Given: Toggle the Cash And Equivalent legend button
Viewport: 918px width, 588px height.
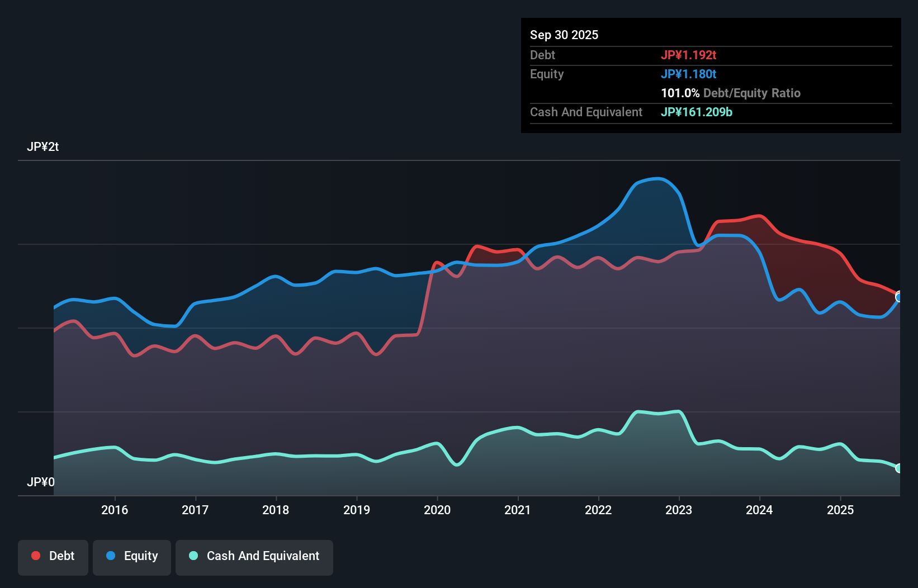Looking at the screenshot, I should point(254,557).
